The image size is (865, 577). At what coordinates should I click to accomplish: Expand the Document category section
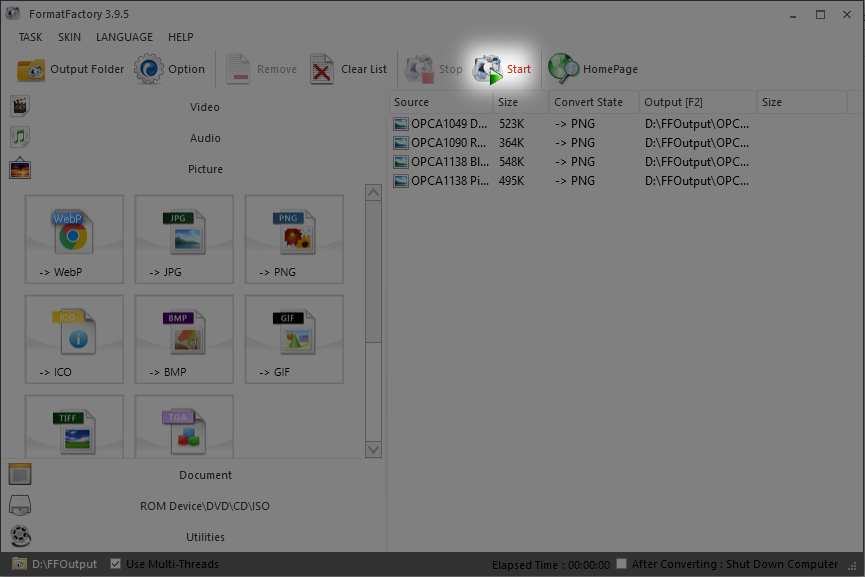pyautogui.click(x=204, y=475)
